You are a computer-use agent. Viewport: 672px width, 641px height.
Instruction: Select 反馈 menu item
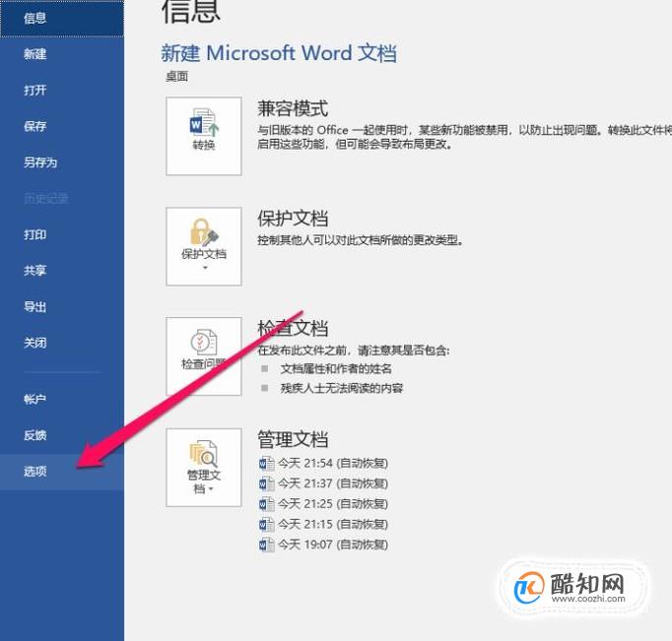62,435
